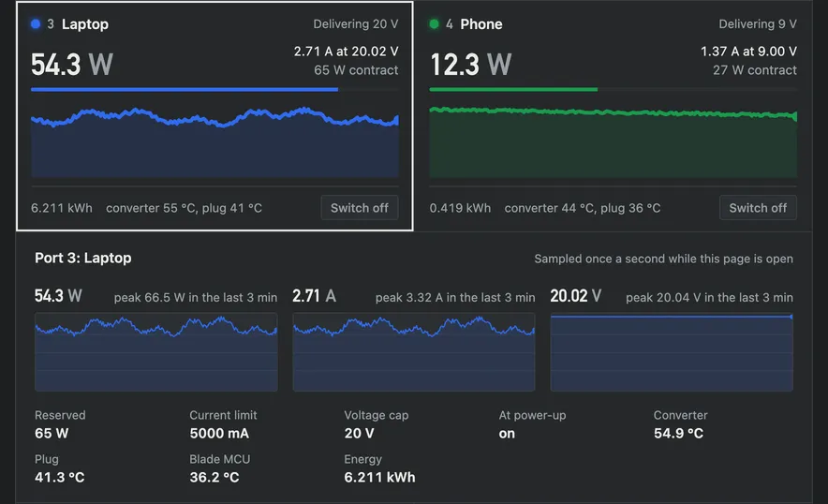Click the Phone card green power graph
This screenshot has height=504, width=828.
(x=614, y=142)
